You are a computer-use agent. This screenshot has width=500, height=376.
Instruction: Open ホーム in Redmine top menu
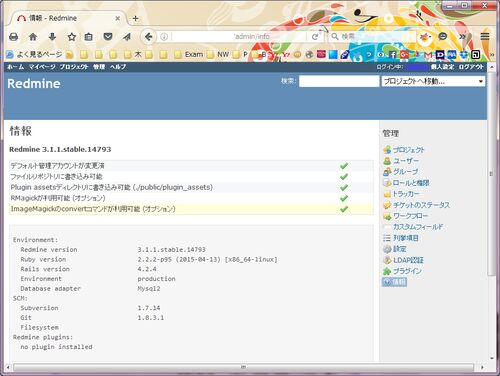point(16,67)
